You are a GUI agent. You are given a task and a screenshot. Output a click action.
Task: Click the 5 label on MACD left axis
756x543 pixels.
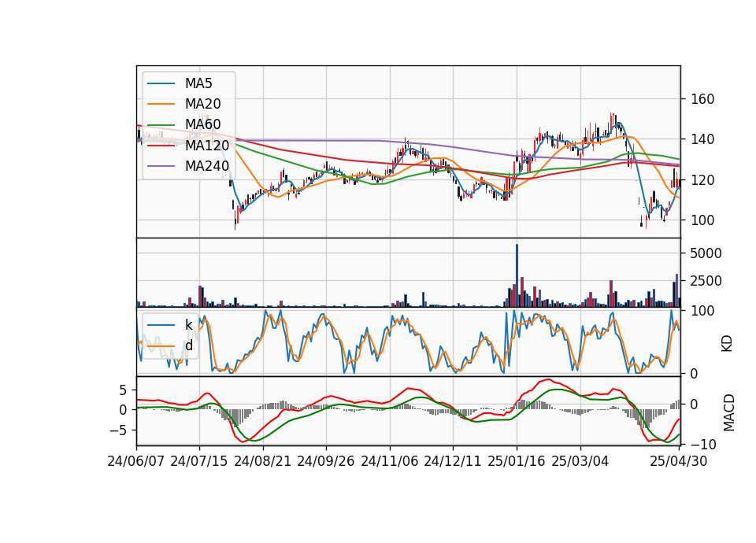pyautogui.click(x=123, y=390)
